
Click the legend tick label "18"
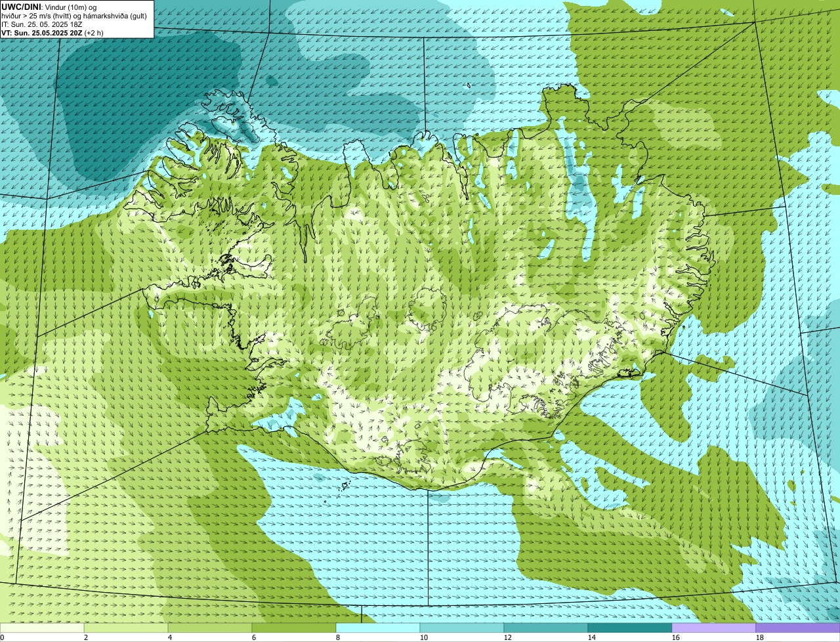pos(760,637)
